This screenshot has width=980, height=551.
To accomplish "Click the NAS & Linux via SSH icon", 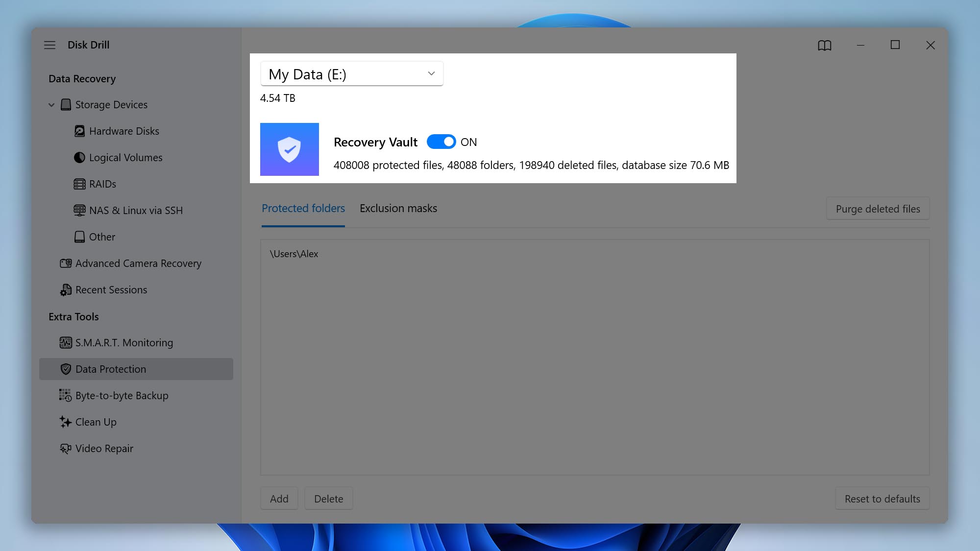I will (79, 211).
